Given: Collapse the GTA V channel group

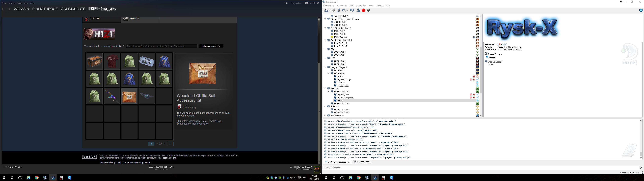Looking at the screenshot, I should [x=325, y=49].
